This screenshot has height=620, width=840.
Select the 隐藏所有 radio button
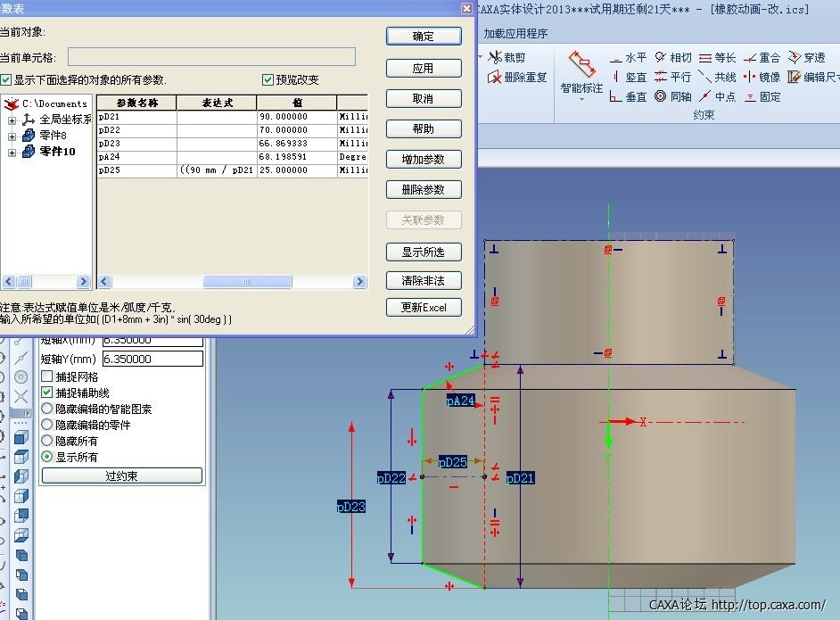coord(47,441)
